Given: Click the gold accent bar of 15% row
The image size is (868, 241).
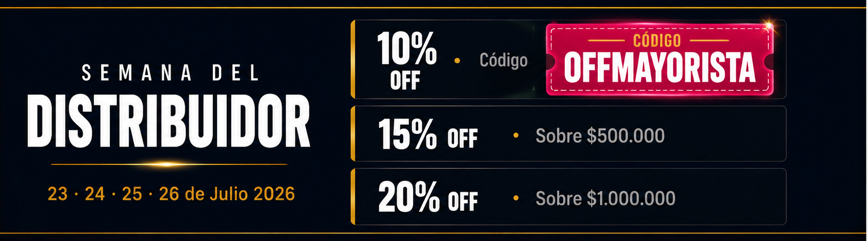Looking at the screenshot, I should point(353,134).
